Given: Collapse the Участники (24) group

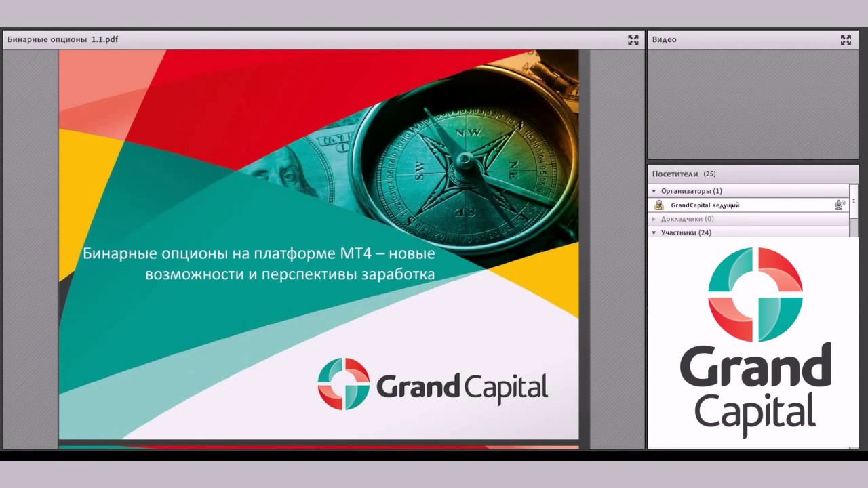Looking at the screenshot, I should pos(654,232).
